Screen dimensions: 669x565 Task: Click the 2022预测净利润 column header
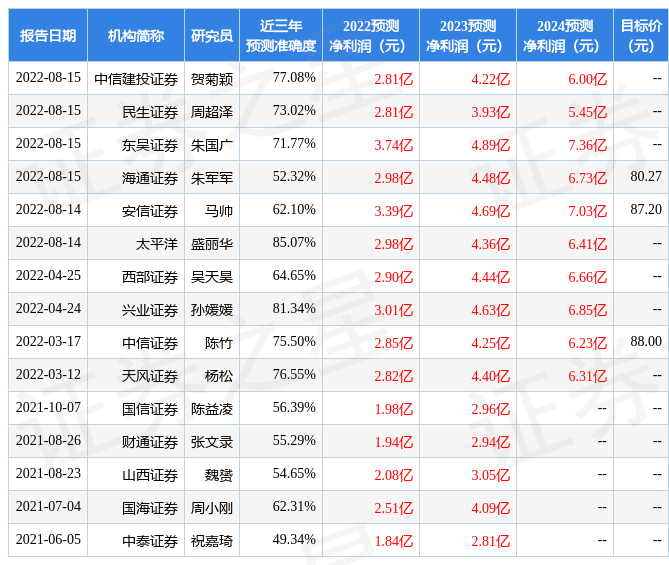[x=371, y=35]
